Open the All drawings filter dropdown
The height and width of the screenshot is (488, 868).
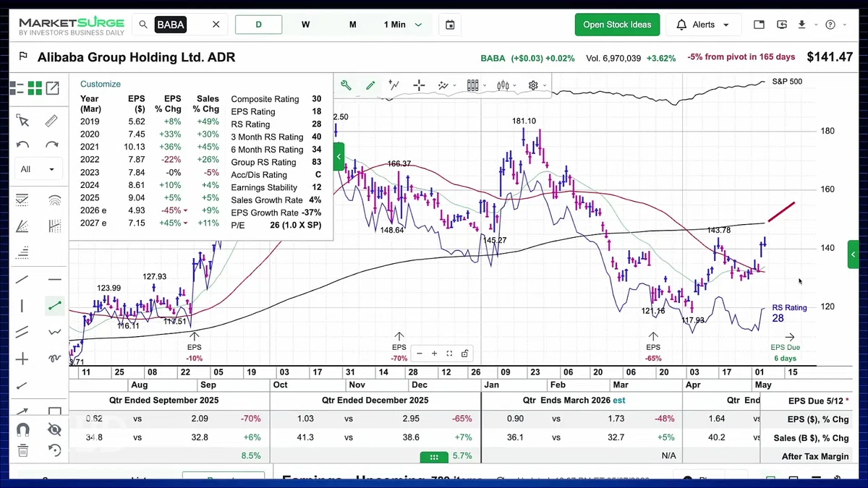point(38,169)
